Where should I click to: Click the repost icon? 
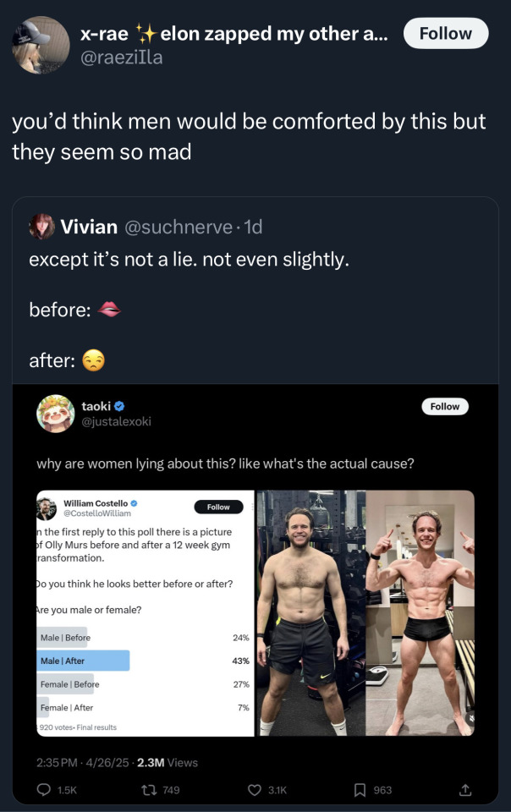(x=150, y=790)
